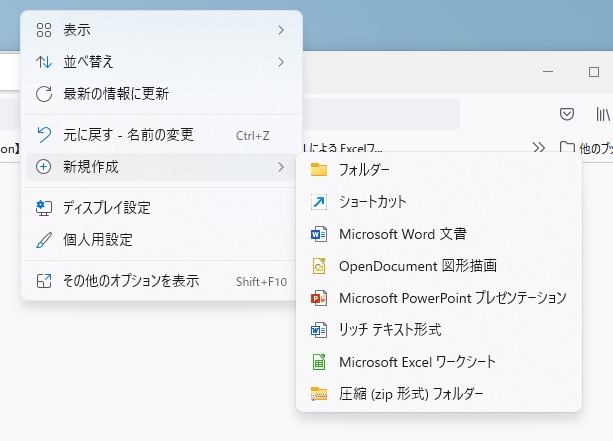Open the 'による Excel...' bookmark in browser

tap(343, 148)
